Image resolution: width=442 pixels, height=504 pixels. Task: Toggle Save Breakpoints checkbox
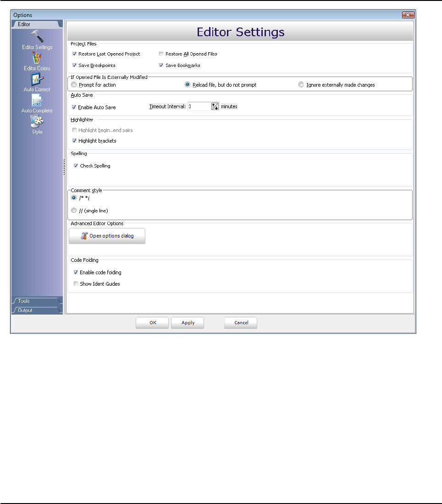(75, 65)
